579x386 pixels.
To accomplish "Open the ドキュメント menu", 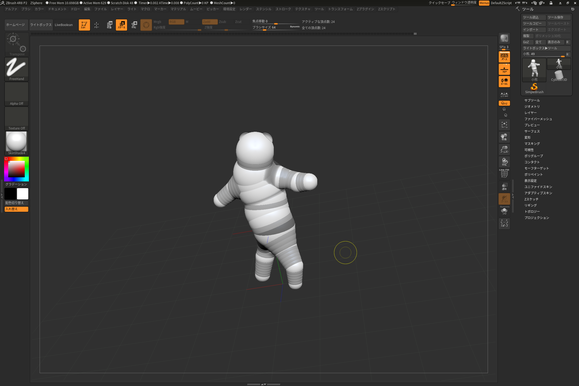I will pos(57,9).
